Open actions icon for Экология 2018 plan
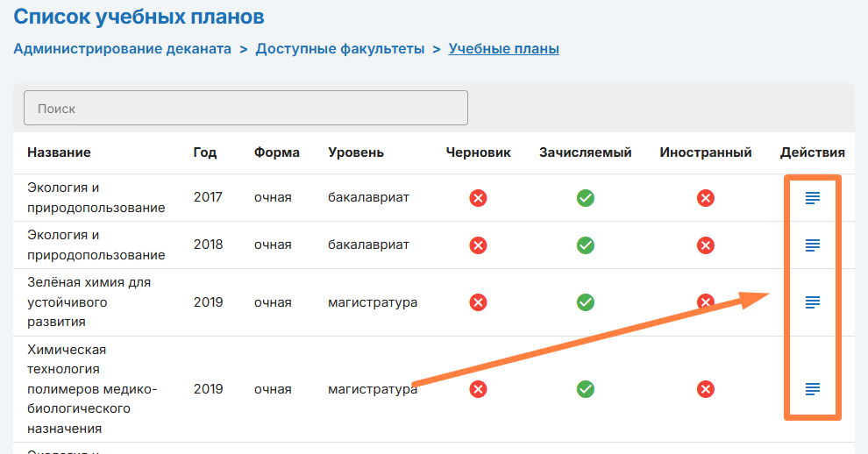 click(x=813, y=245)
